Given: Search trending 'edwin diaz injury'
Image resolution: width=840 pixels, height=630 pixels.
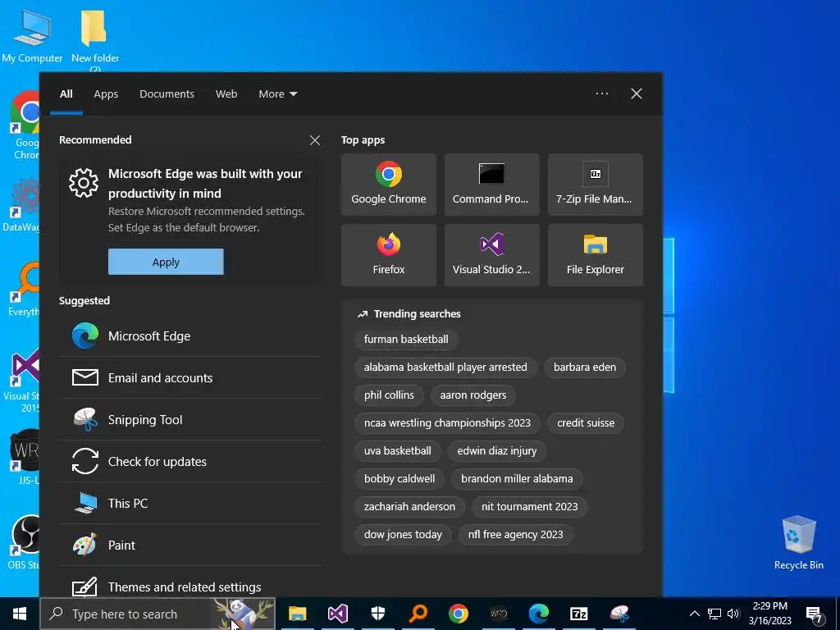Looking at the screenshot, I should [x=496, y=450].
